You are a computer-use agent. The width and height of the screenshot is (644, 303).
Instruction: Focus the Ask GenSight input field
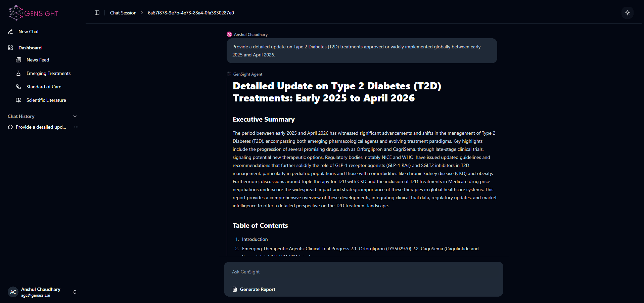(x=363, y=272)
